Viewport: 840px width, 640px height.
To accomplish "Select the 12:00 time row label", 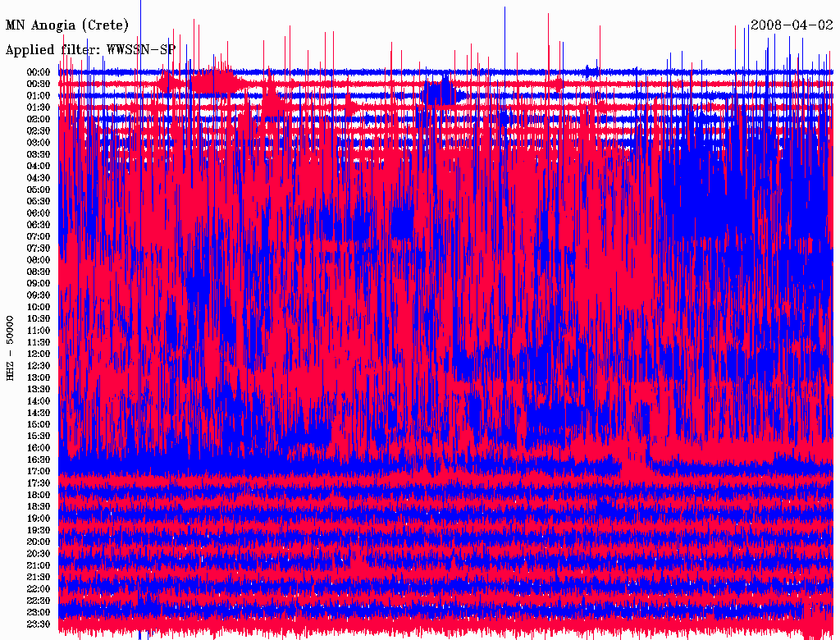I will pos(39,354).
